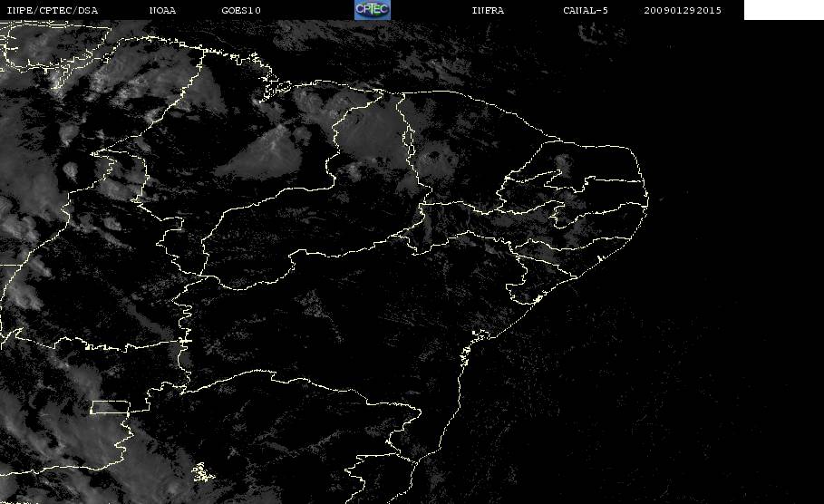
Task: Click the CANAL-5 channel label
Action: click(x=586, y=10)
